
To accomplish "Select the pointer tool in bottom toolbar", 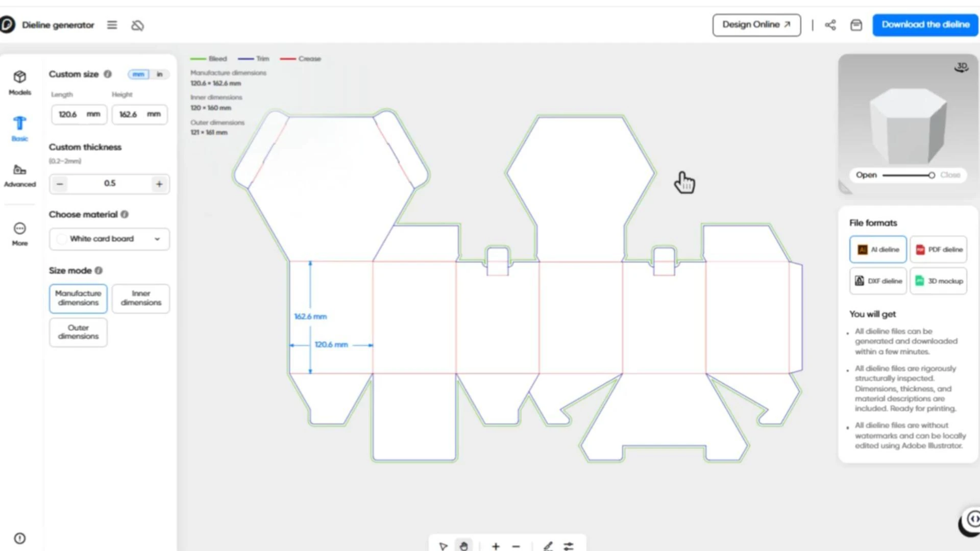I will pos(443,546).
